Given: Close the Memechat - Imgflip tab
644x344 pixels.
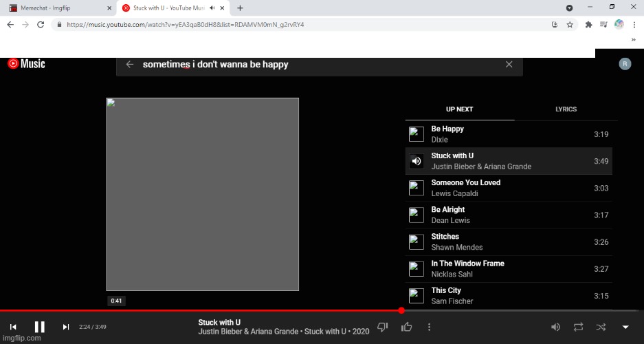Looking at the screenshot, I should (109, 8).
